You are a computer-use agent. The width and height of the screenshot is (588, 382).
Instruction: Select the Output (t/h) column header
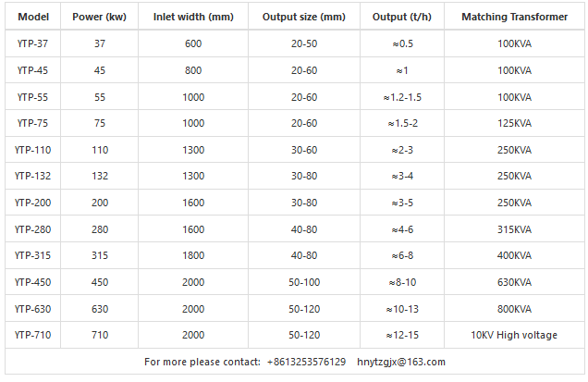click(x=401, y=17)
